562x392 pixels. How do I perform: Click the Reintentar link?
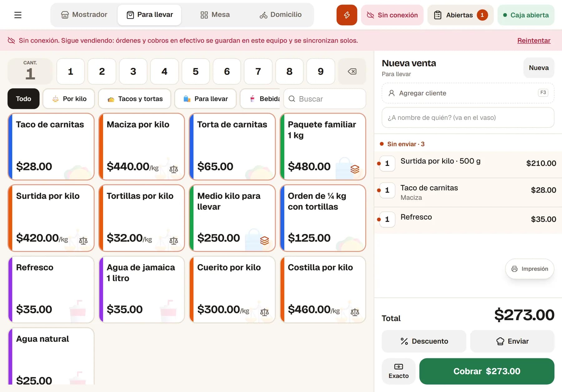(534, 41)
